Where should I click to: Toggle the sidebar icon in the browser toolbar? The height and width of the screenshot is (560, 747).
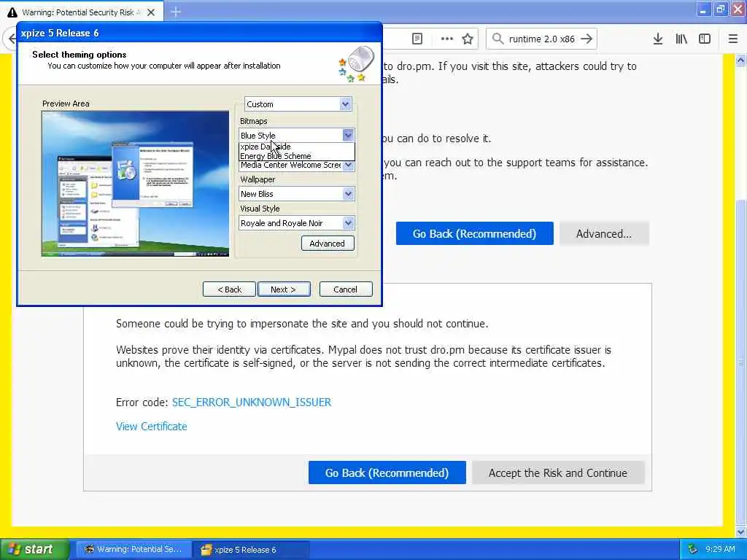(x=705, y=39)
